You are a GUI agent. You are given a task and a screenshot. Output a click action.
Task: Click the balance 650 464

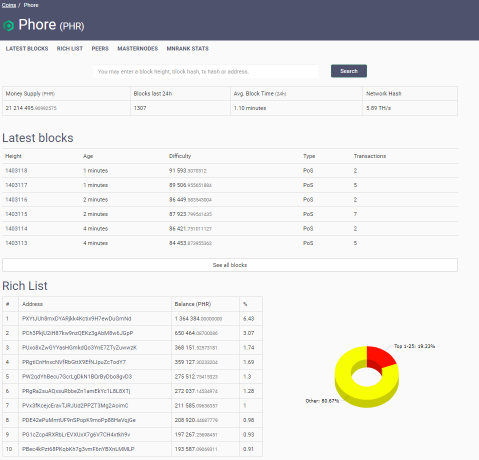196,333
